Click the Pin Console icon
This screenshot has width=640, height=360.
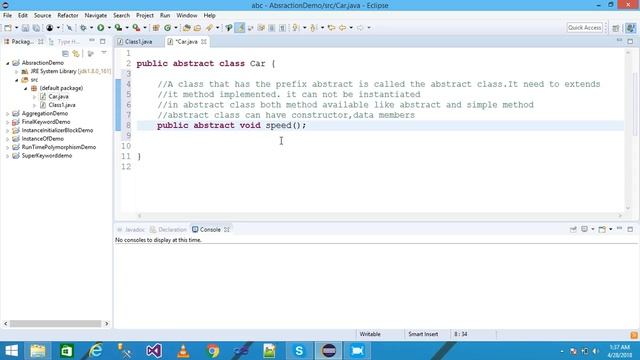(573, 229)
